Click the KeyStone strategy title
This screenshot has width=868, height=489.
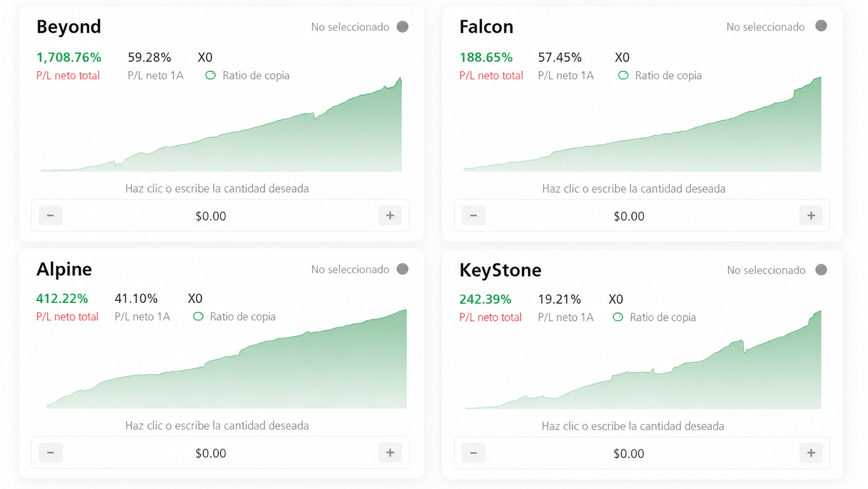click(500, 270)
